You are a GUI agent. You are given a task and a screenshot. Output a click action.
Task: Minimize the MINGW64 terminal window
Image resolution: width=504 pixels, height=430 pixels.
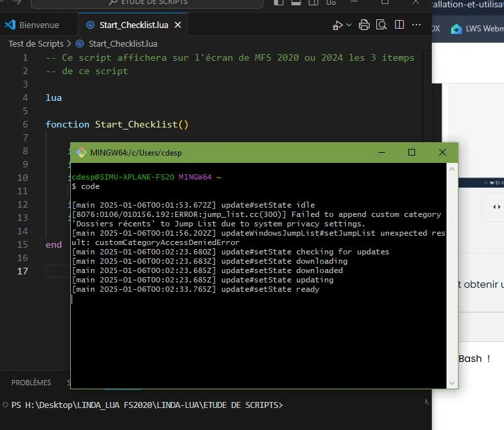pyautogui.click(x=381, y=152)
